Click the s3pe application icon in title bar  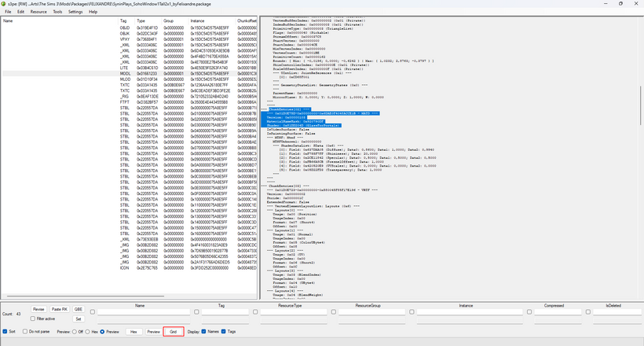tap(4, 4)
